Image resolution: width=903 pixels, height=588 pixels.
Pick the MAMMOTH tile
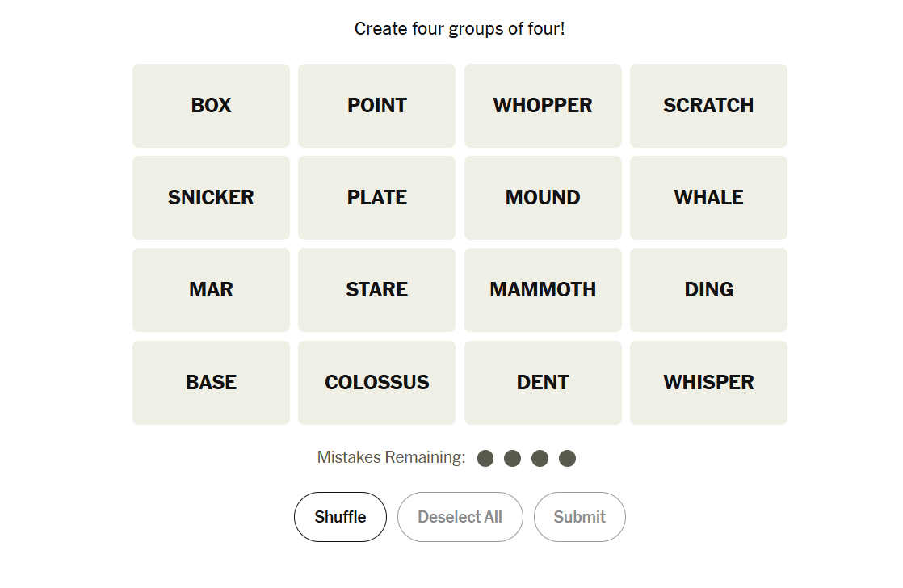(543, 290)
